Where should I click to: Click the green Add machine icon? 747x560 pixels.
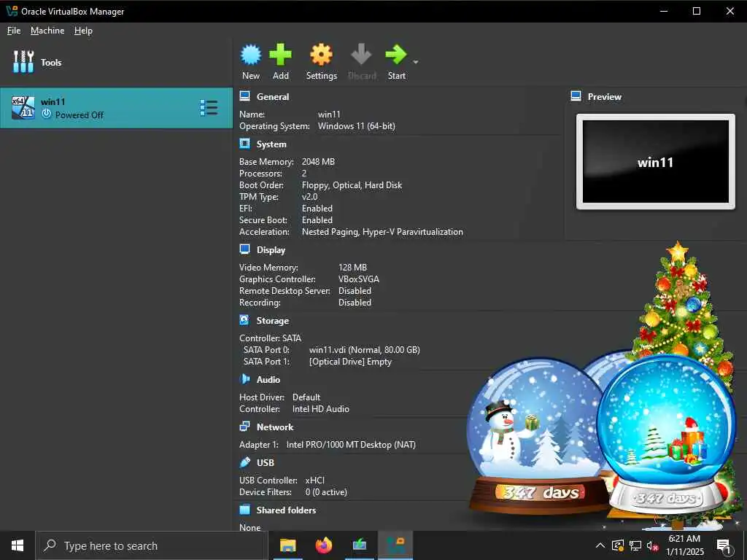coord(280,54)
